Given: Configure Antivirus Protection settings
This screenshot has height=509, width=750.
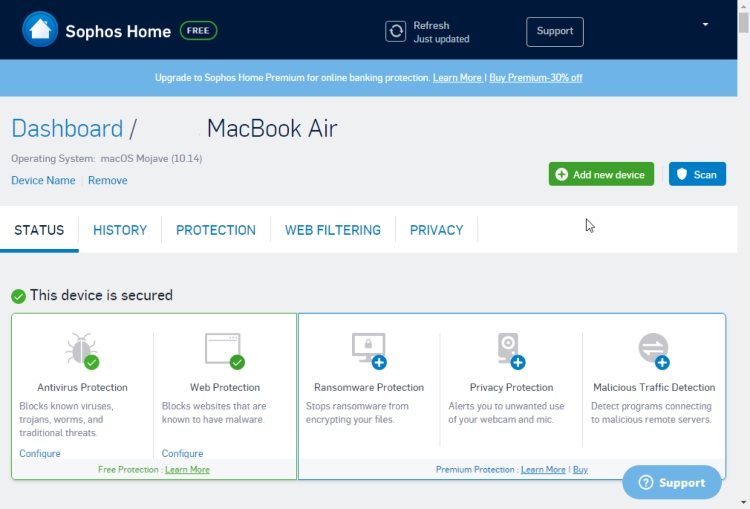Looking at the screenshot, I should 40,453.
